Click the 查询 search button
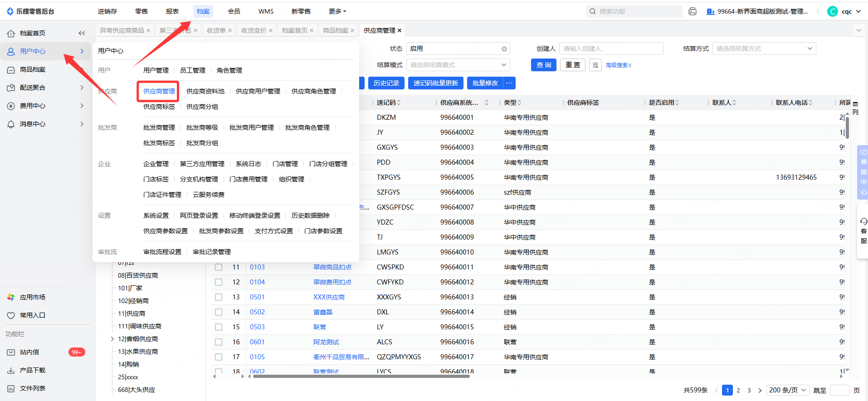 (x=543, y=65)
